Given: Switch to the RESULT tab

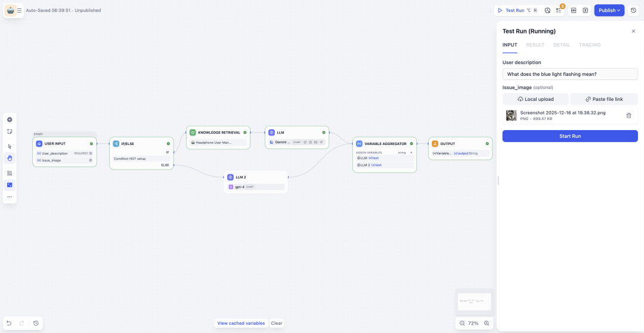Looking at the screenshot, I should [x=535, y=45].
